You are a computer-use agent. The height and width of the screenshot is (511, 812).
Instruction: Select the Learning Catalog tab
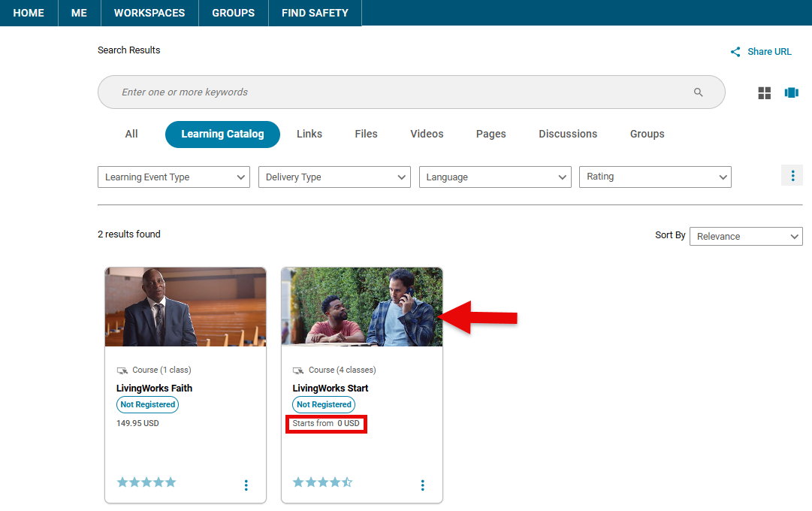pos(222,135)
